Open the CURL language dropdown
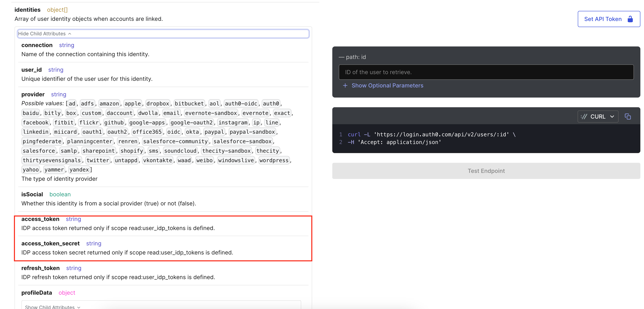The width and height of the screenshot is (644, 309). (x=598, y=117)
